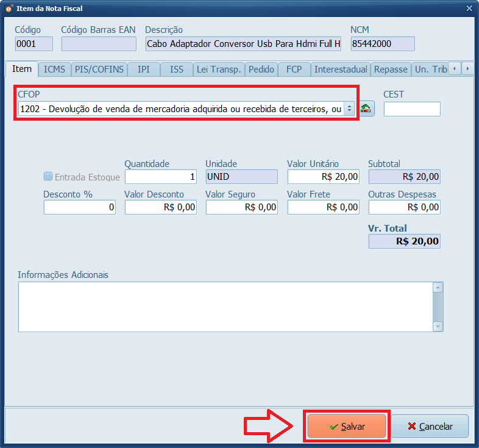Viewport: 479px width, 448px height.
Task: Click the Cancelar button
Action: tap(430, 427)
